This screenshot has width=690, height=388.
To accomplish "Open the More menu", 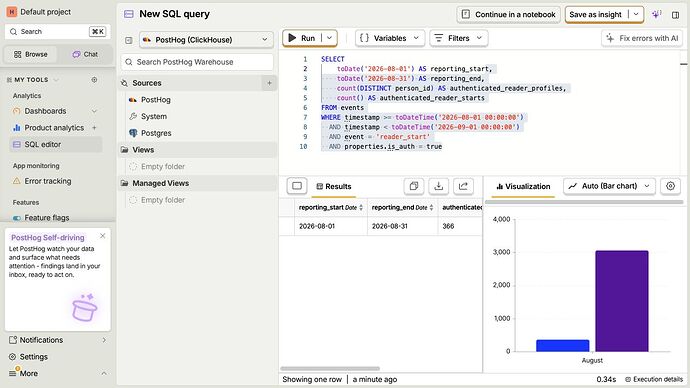I will [28, 373].
